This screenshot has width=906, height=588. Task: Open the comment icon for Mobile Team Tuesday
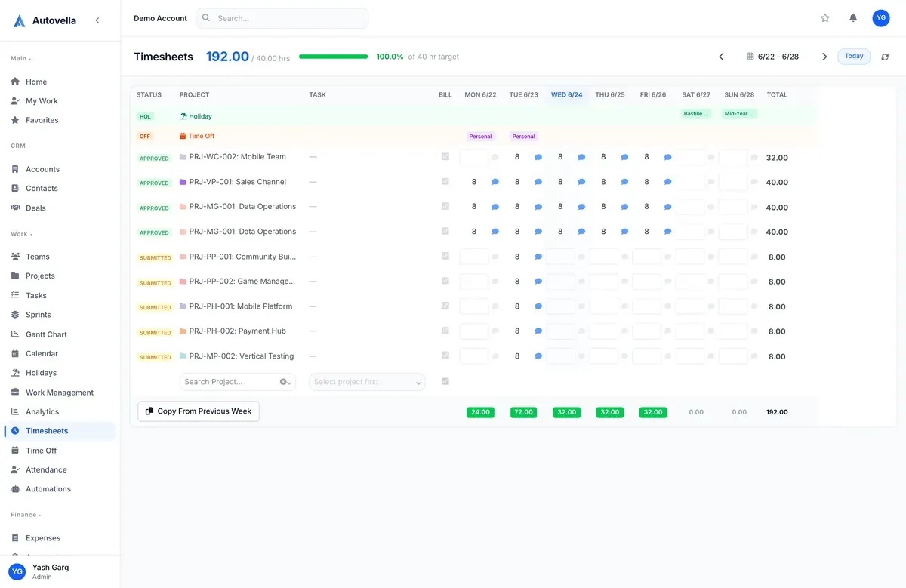[538, 158]
